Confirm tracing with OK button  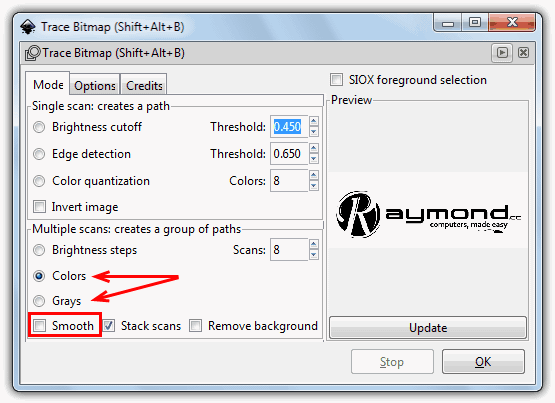[x=483, y=362]
